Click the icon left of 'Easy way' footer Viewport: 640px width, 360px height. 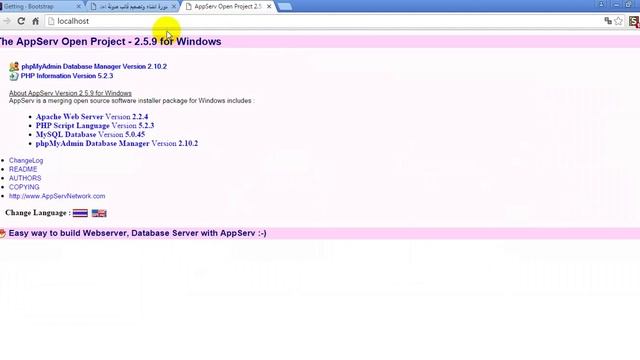(x=2, y=233)
